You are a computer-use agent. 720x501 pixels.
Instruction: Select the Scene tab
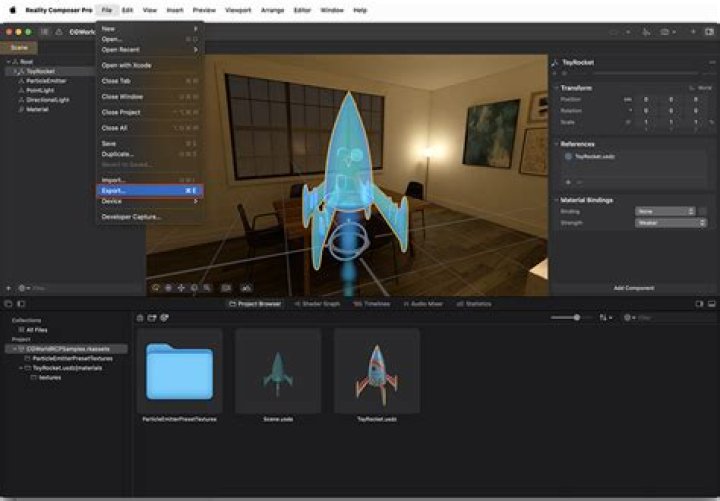[x=19, y=47]
